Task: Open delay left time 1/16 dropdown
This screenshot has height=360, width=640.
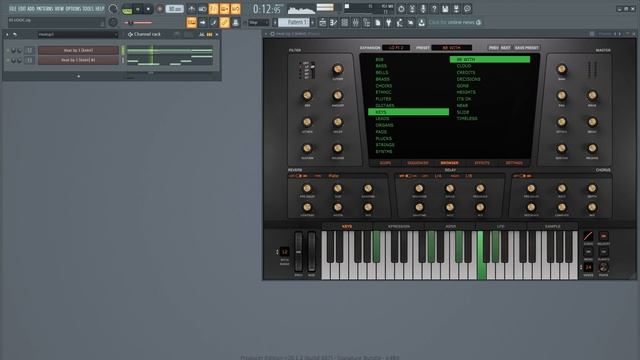Action: (x=438, y=176)
